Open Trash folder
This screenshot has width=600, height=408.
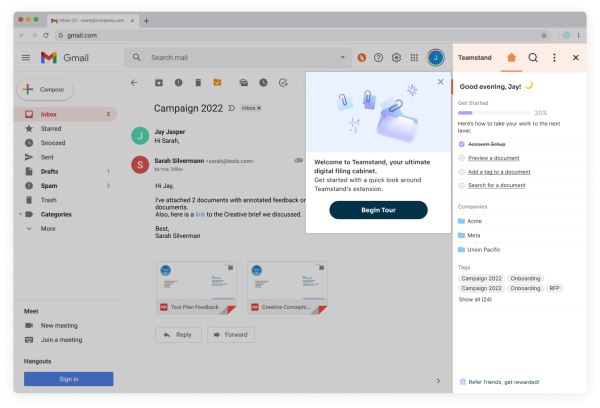65,200
